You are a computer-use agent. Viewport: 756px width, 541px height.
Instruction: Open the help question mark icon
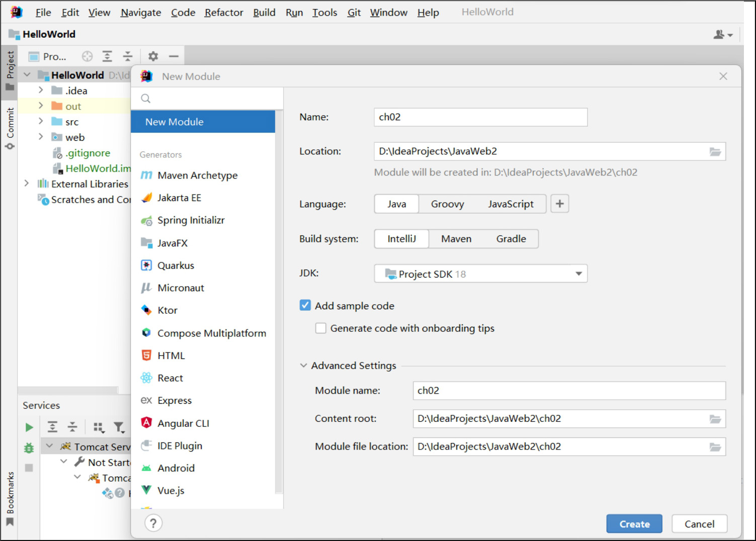pos(153,523)
